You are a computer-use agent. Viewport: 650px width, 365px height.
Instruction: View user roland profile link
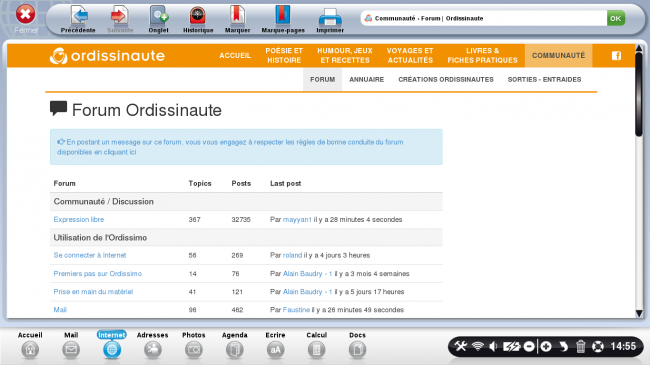(x=292, y=255)
